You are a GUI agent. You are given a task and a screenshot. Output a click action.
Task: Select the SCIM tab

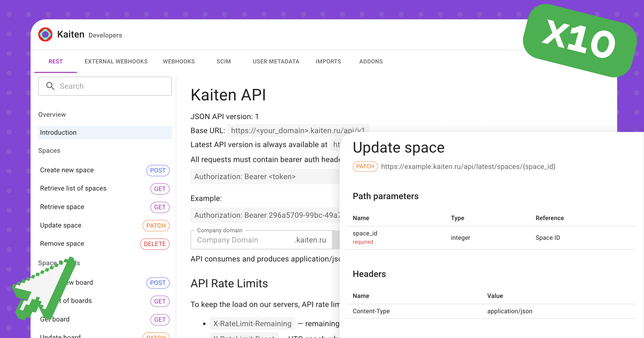coord(224,61)
